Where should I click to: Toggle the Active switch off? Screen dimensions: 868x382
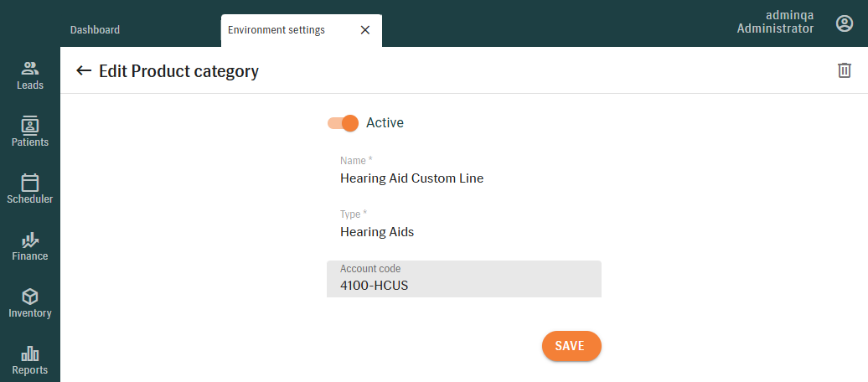click(x=344, y=123)
